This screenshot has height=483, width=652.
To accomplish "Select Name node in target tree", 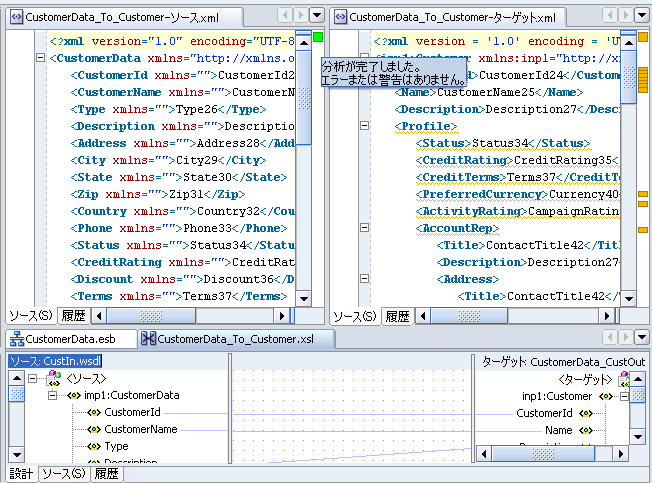I will pos(558,430).
